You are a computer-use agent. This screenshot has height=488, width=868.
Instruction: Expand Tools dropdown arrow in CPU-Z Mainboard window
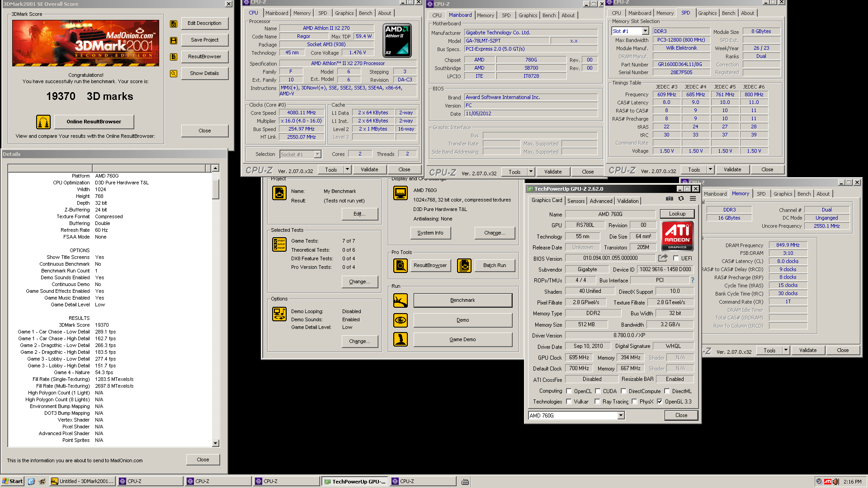pos(531,172)
